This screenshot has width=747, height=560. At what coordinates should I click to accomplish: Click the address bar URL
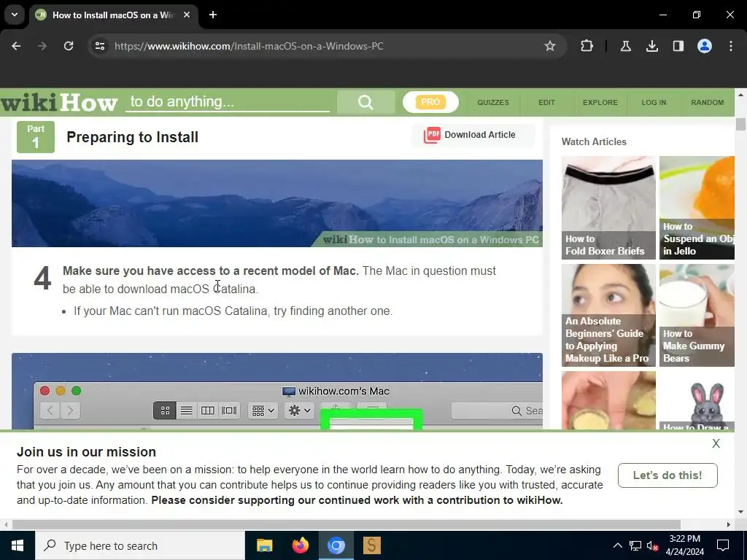pyautogui.click(x=249, y=46)
